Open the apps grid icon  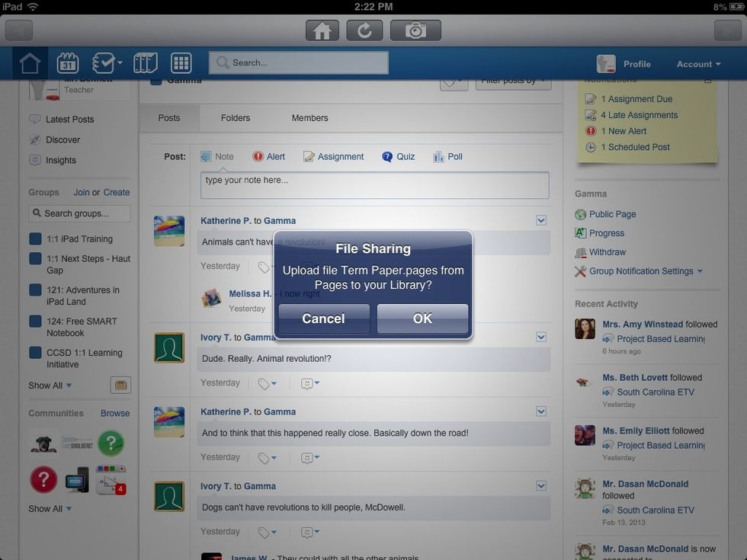(181, 63)
